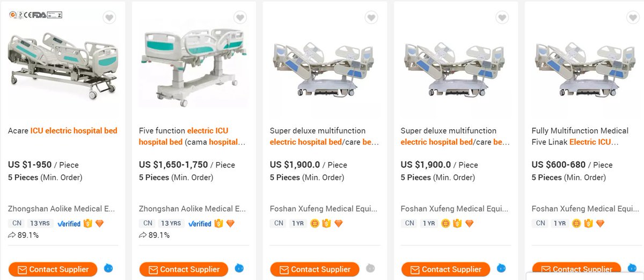
Task: Open Zhongshan Aolike Medical supplier on second card
Action: pos(193,209)
